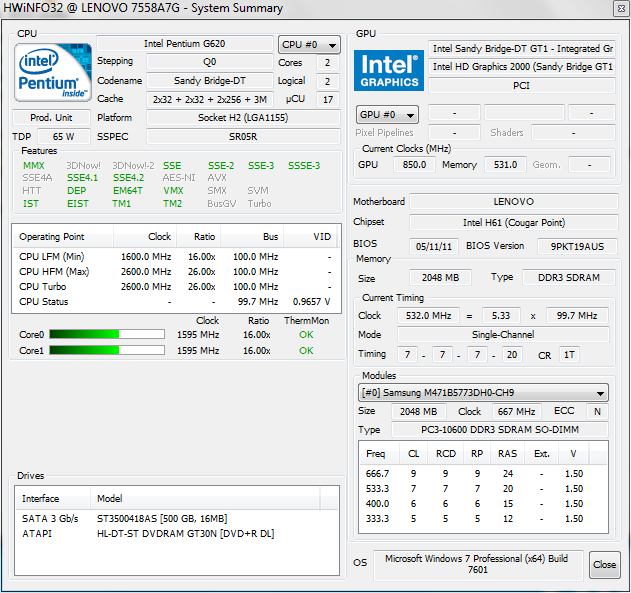Screen dimensions: 631x593
Task: Click the Intel Pentium inside logo
Action: click(51, 72)
